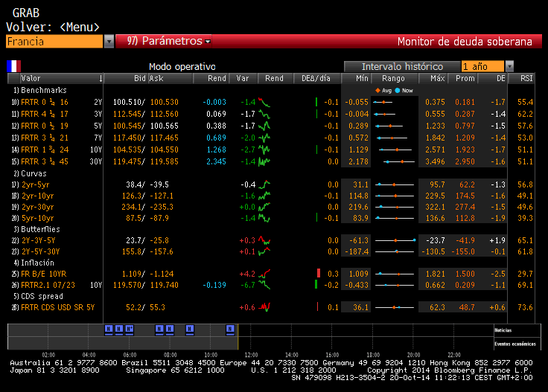Screen dimensions: 548x392
Task: Select the Francia country field
Action: click(54, 42)
